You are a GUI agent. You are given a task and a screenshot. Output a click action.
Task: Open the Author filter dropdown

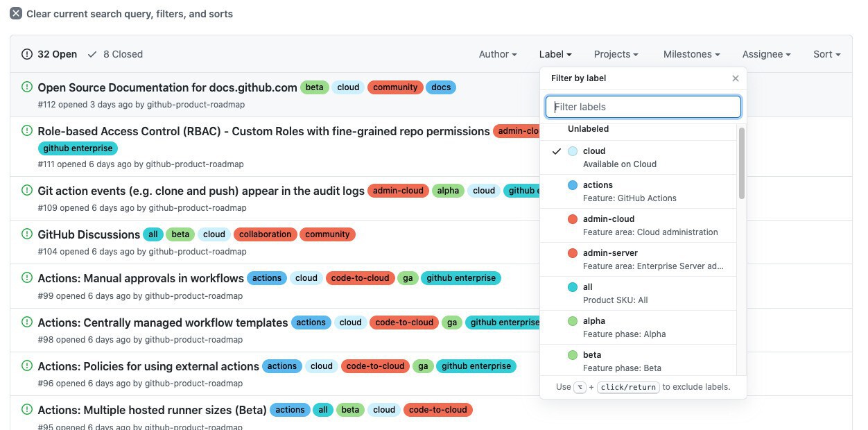[x=498, y=54]
